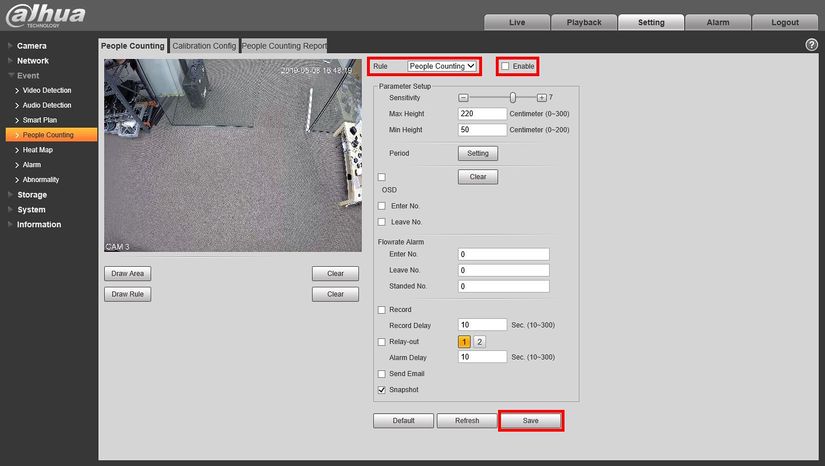This screenshot has height=466, width=825.
Task: Open the Calibration Config tab
Action: point(204,46)
